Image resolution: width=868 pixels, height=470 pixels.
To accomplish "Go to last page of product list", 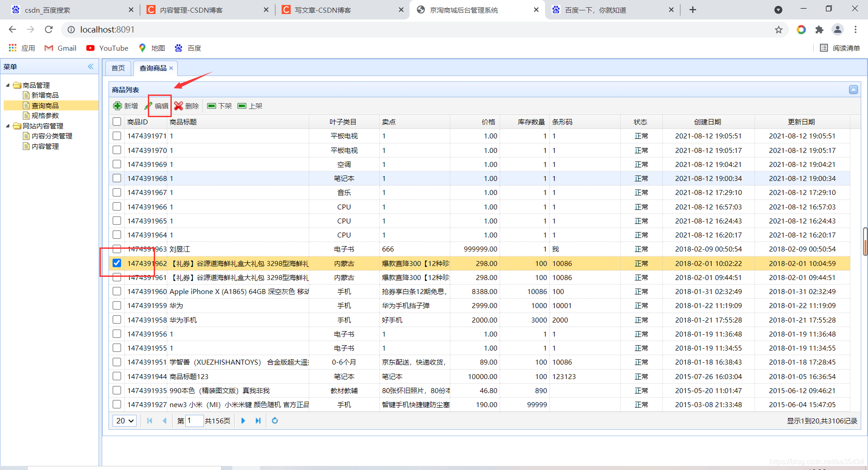I will pos(258,421).
